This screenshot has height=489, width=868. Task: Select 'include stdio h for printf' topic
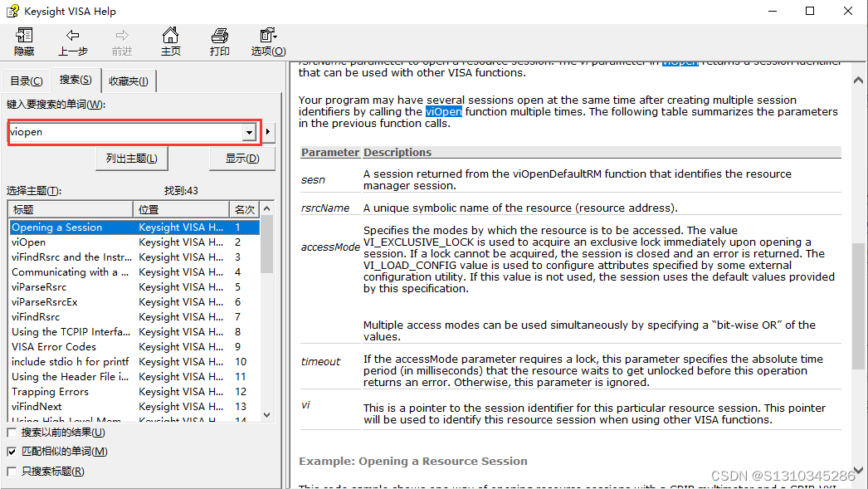pos(134,362)
